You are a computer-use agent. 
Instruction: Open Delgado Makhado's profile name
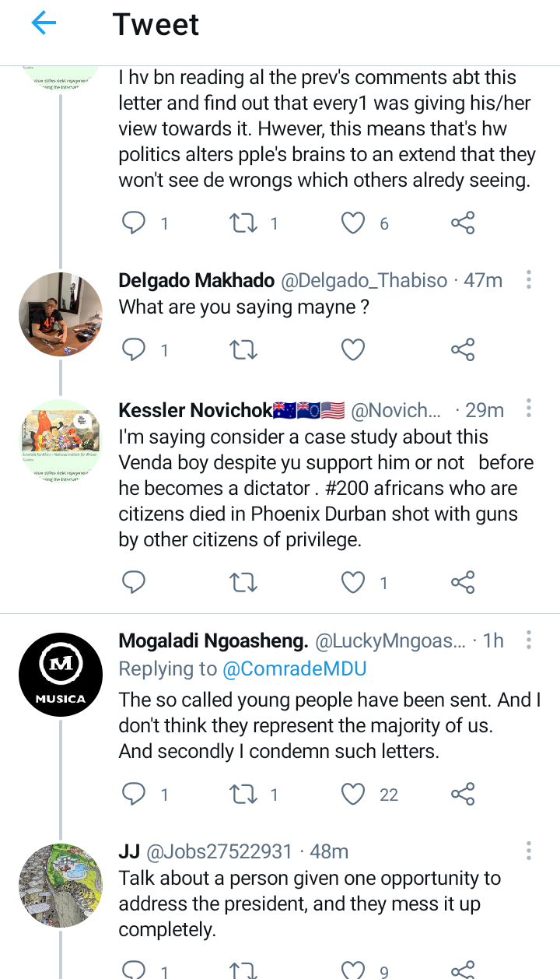click(x=196, y=281)
